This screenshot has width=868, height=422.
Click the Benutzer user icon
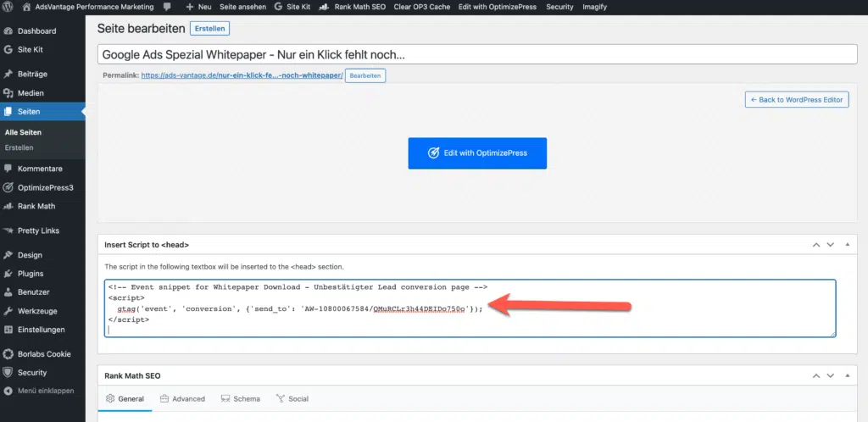point(8,292)
